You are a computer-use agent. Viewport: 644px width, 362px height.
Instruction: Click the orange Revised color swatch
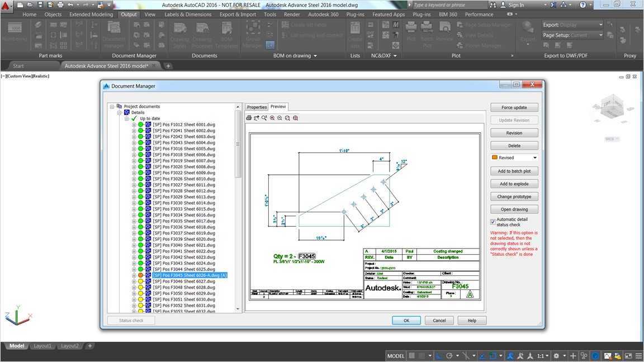(495, 158)
